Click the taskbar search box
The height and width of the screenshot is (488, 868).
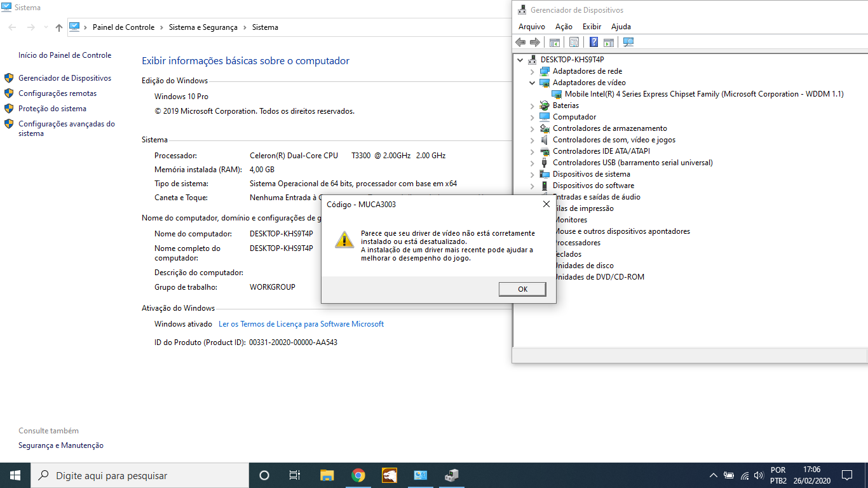140,475
